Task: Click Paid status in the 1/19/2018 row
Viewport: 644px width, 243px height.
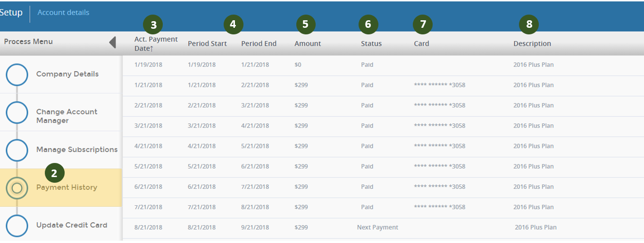Action: click(367, 65)
